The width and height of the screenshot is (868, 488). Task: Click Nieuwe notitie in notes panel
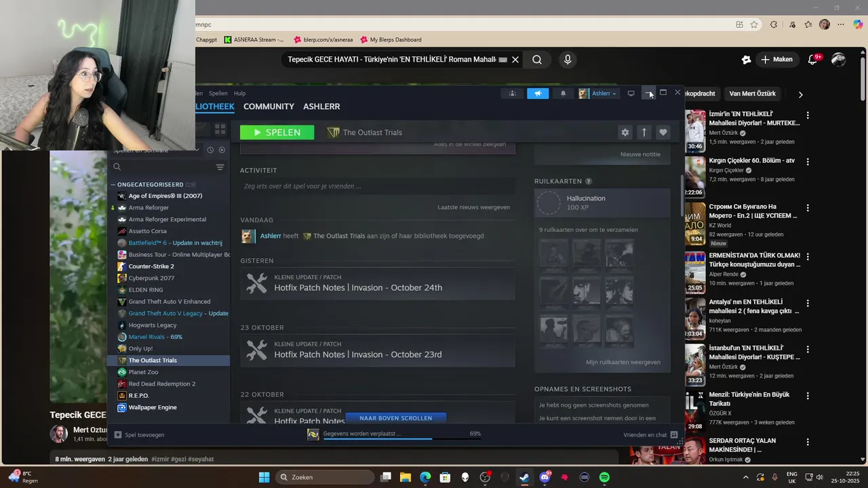pos(640,154)
